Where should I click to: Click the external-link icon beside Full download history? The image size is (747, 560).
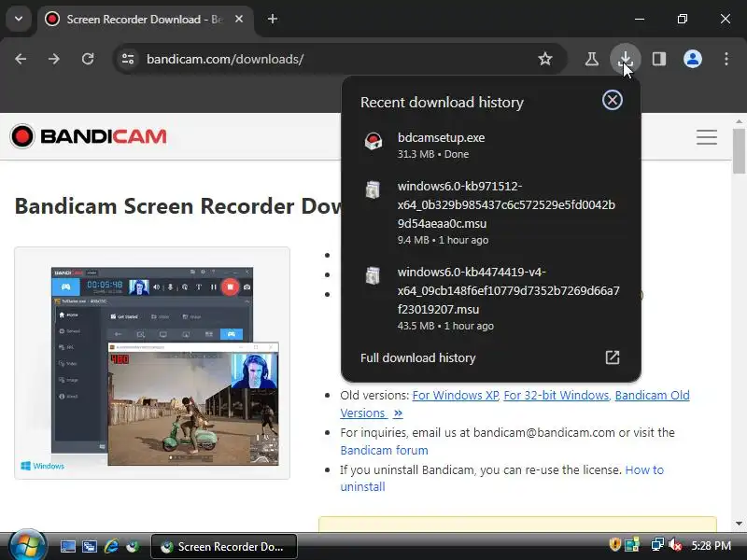pos(613,357)
